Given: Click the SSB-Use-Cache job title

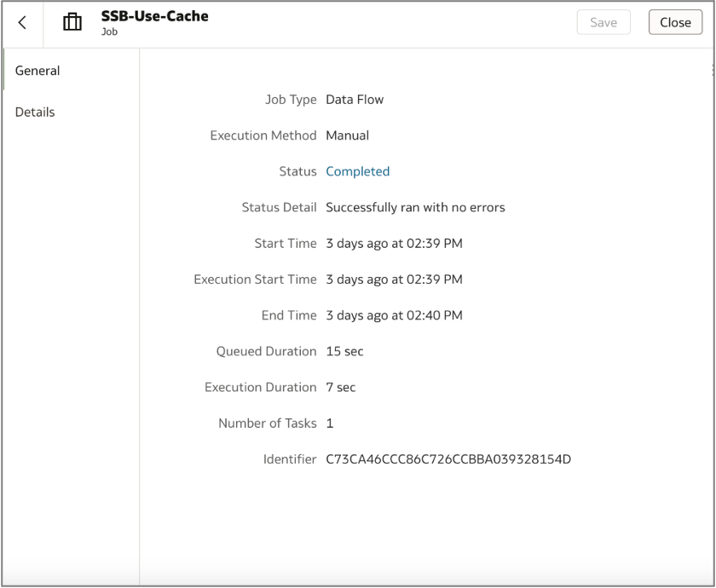Looking at the screenshot, I should pyautogui.click(x=156, y=16).
